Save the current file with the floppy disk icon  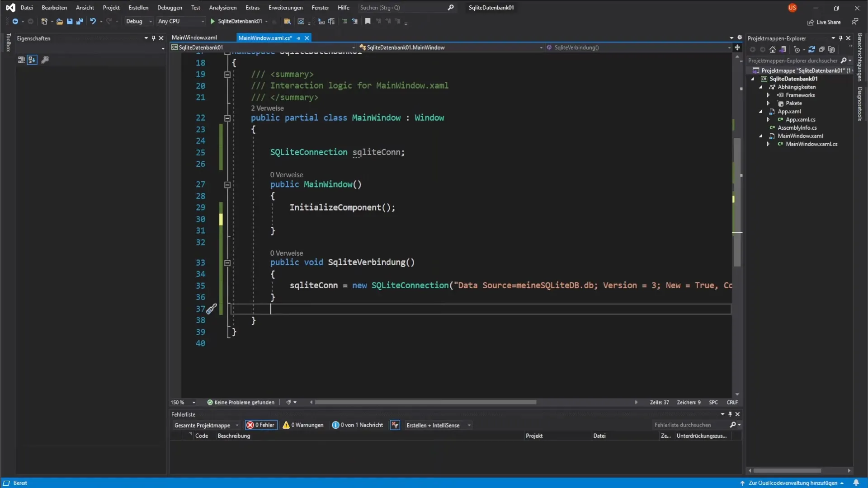pyautogui.click(x=70, y=21)
